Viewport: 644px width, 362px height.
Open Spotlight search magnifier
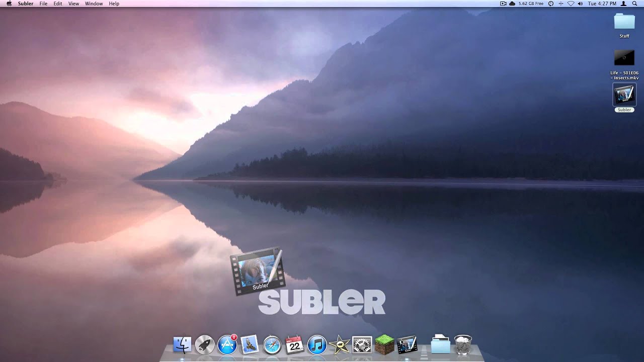pos(634,4)
